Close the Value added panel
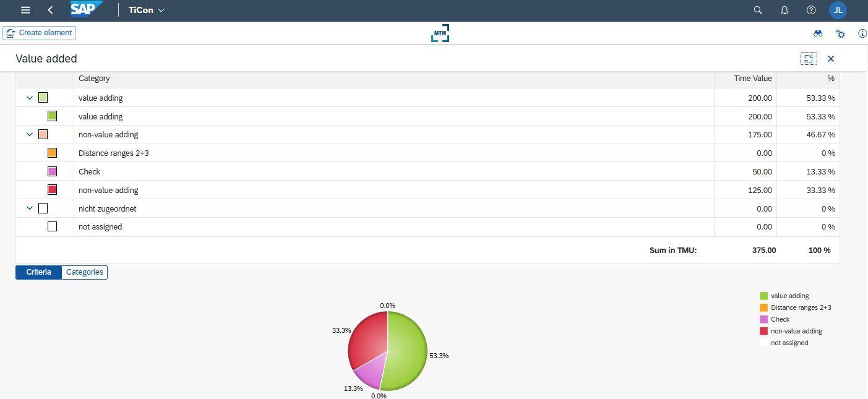Screen dimensions: 868x399 click(x=831, y=59)
